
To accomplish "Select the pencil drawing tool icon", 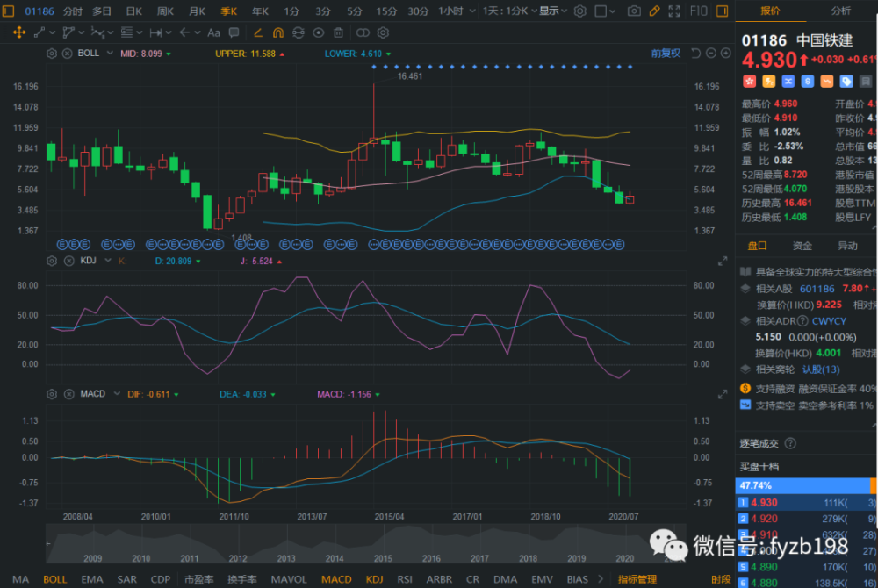I will [654, 11].
